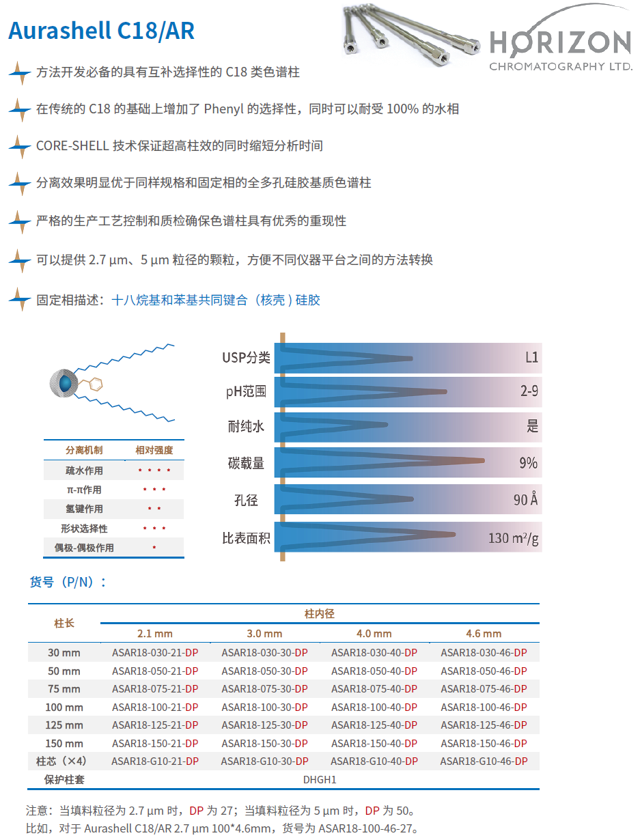Image resolution: width=640 pixels, height=840 pixels.
Task: Click the 150 mm row label
Action: [x=64, y=743]
